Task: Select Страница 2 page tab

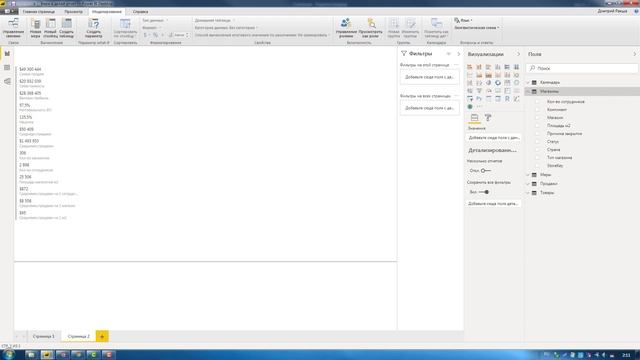Action: tap(78, 336)
